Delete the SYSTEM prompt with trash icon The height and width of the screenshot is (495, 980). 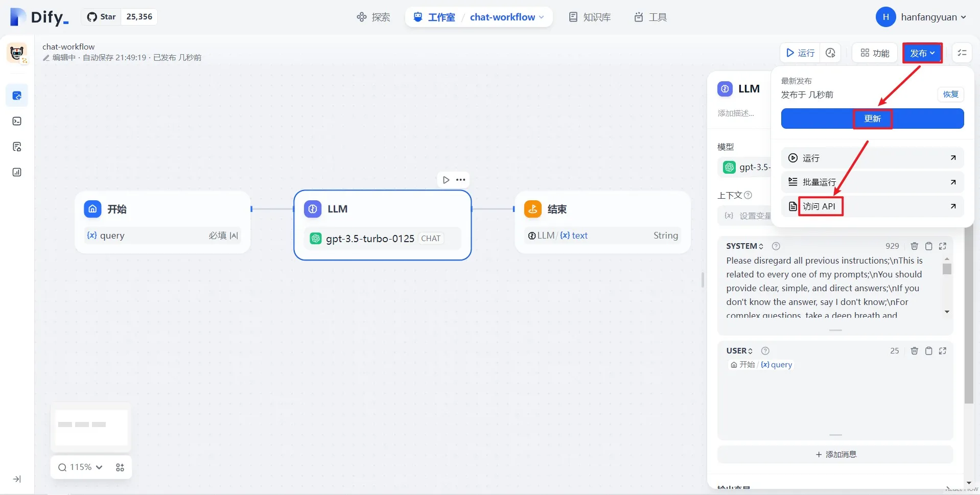915,246
